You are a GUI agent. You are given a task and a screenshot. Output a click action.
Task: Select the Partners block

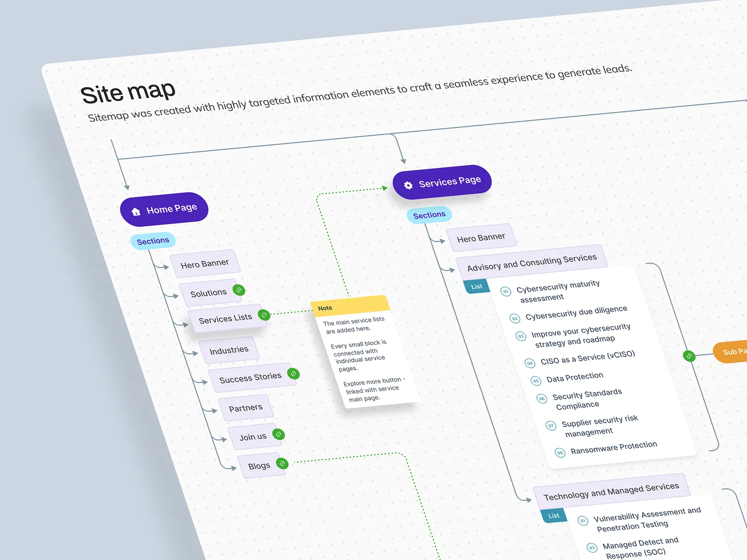click(x=246, y=408)
